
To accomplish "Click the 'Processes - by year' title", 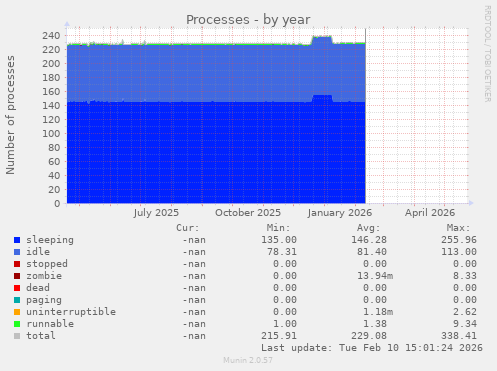I will click(x=248, y=20).
